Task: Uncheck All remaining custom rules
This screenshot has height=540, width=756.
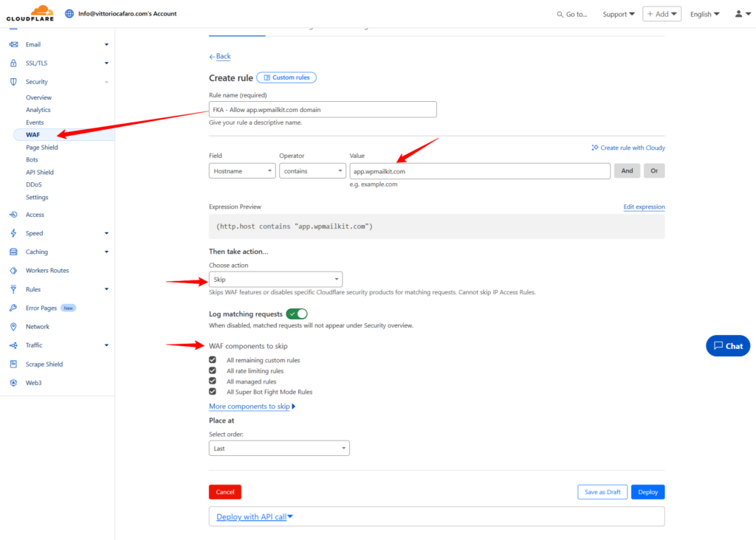Action: [213, 360]
